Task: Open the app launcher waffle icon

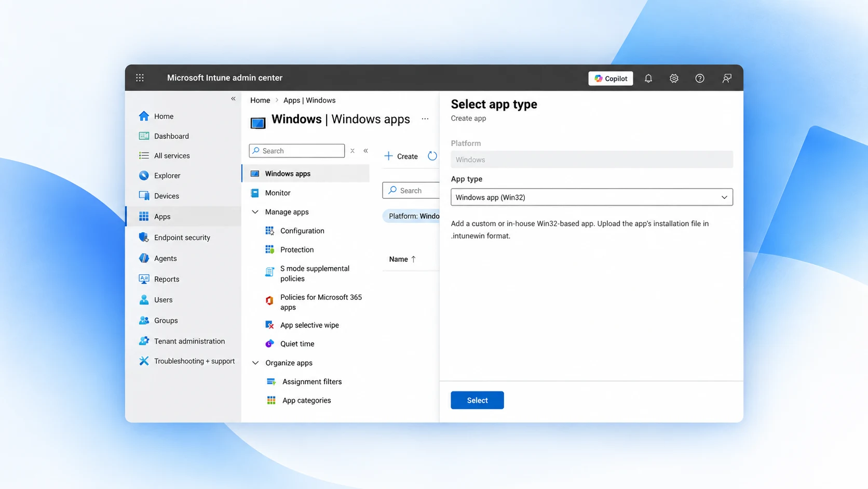Action: point(140,78)
